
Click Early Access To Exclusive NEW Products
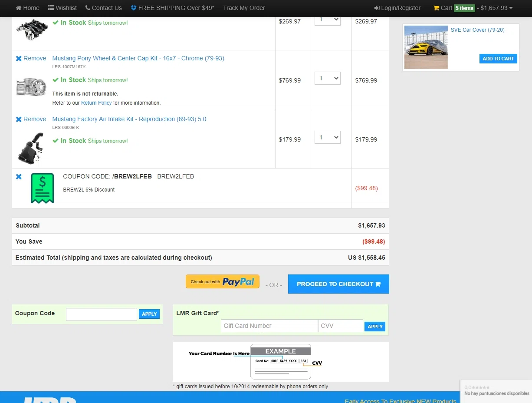(401, 401)
